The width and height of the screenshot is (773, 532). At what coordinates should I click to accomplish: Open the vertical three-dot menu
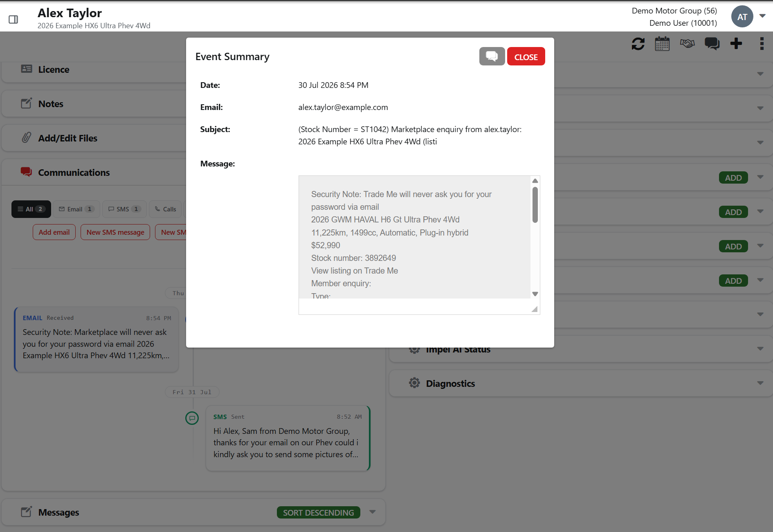pyautogui.click(x=762, y=43)
